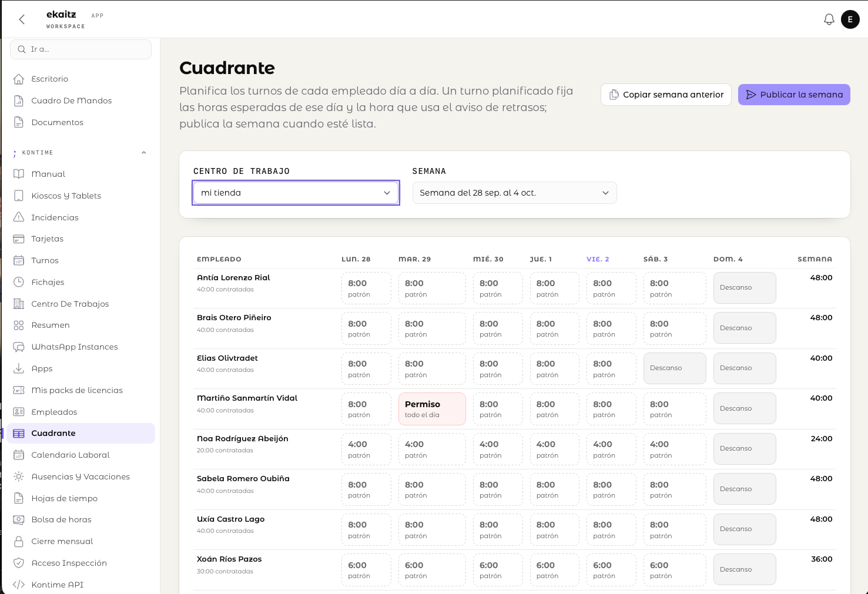Click Uxía Castro Lago's Wednesday 8:00 shift
This screenshot has width=868, height=594.
coord(498,529)
